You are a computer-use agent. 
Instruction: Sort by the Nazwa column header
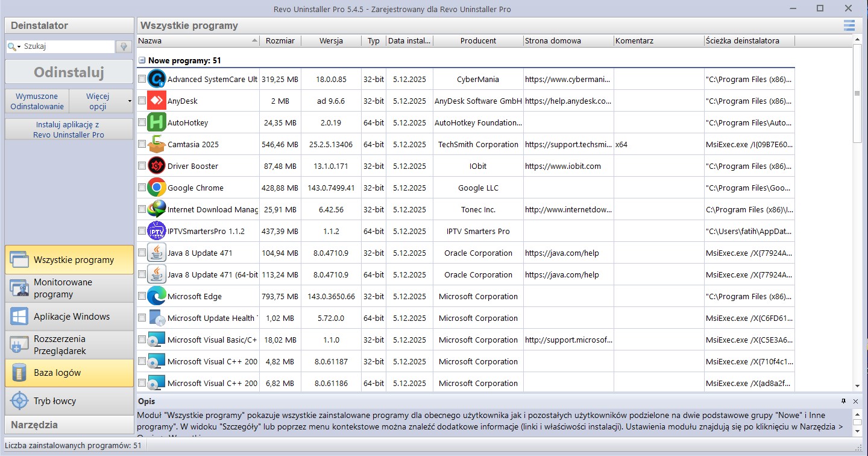198,40
